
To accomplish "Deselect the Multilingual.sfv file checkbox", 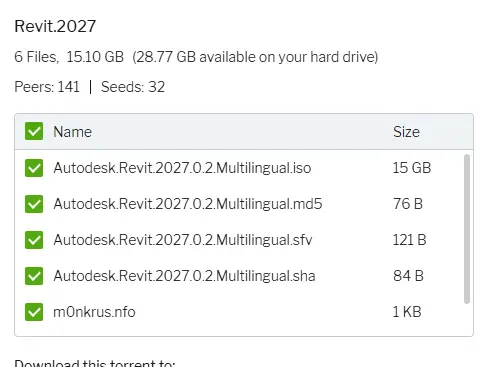I will coord(34,240).
